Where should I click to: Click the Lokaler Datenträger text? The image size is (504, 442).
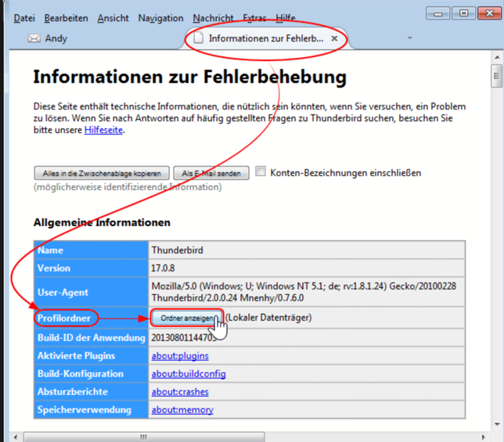click(268, 318)
